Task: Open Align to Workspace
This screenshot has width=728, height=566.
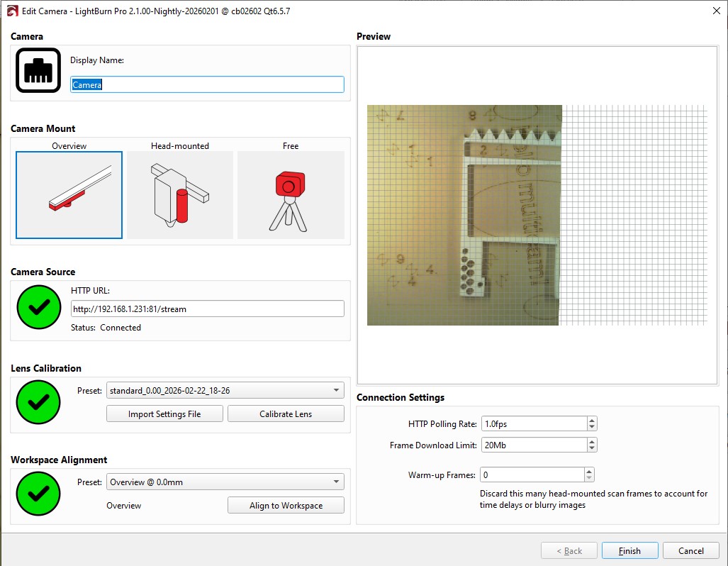Action: [x=286, y=506]
